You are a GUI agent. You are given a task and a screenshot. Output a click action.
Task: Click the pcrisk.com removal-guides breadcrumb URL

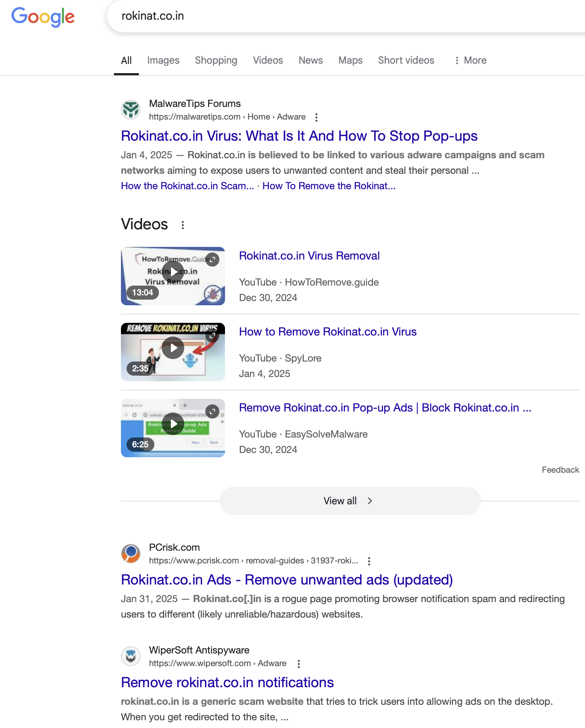pos(254,561)
